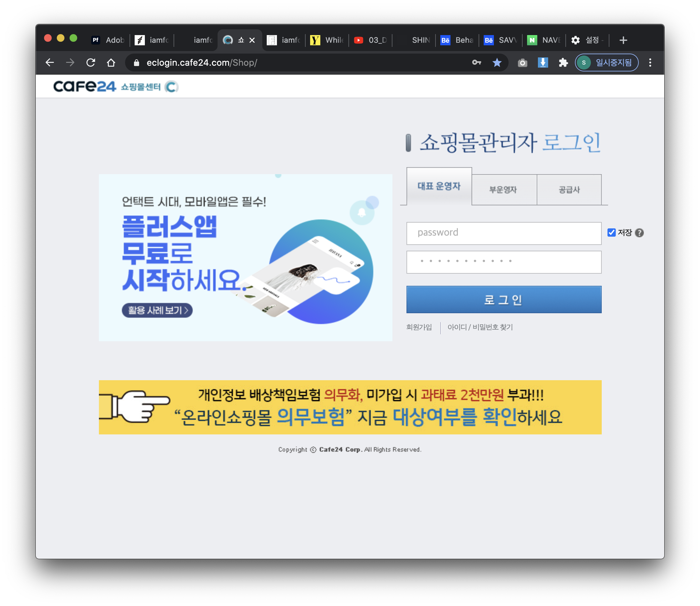Switch to 부운영자 login tab

503,190
